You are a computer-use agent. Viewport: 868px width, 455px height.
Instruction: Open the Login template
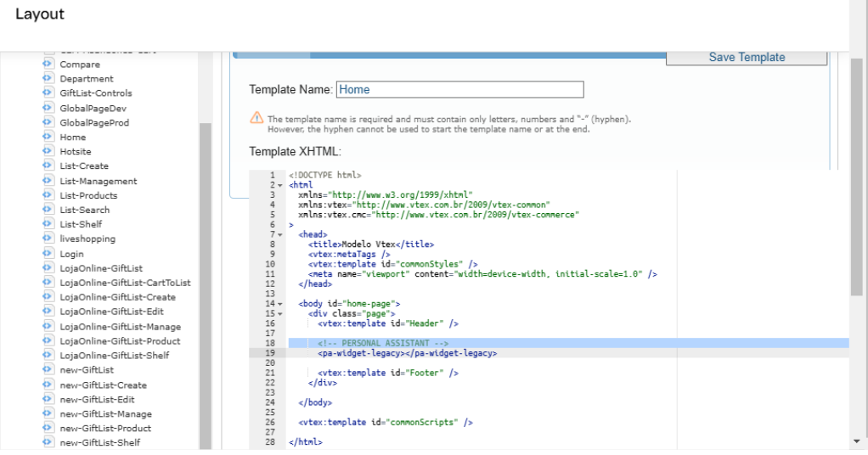tap(71, 254)
